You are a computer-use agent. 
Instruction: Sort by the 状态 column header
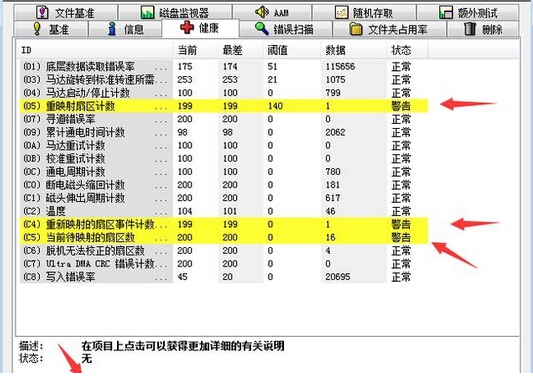tap(407, 51)
